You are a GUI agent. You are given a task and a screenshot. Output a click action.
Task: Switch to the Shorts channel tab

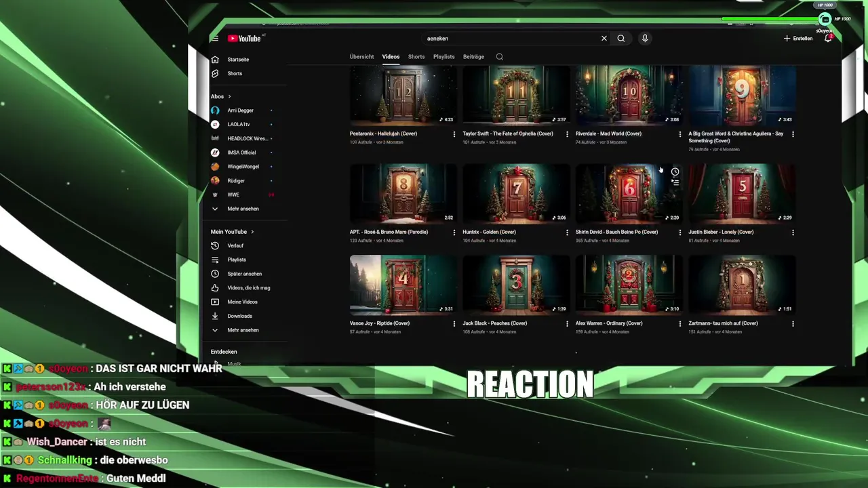point(416,57)
